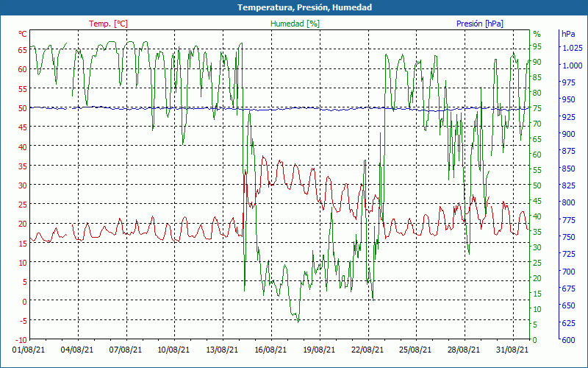The width and height of the screenshot is (588, 368).
Task: Click the date label 01/08/21
Action: coord(29,350)
